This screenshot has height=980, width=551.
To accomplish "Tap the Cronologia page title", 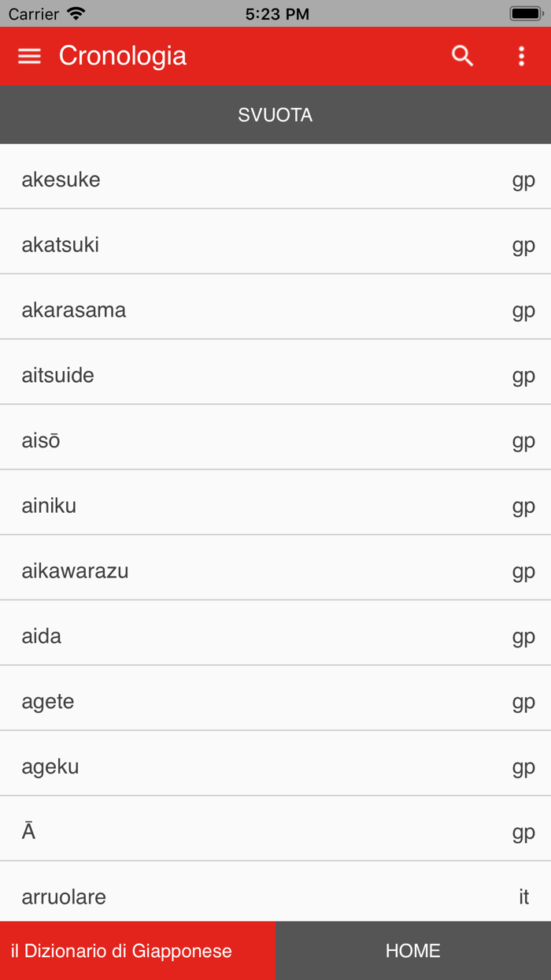I will (x=123, y=56).
